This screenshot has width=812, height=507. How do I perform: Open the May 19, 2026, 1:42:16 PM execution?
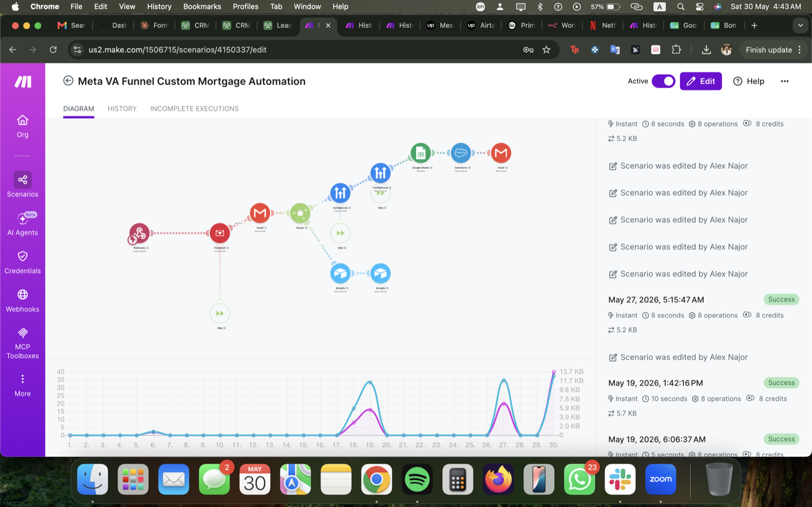tap(656, 383)
